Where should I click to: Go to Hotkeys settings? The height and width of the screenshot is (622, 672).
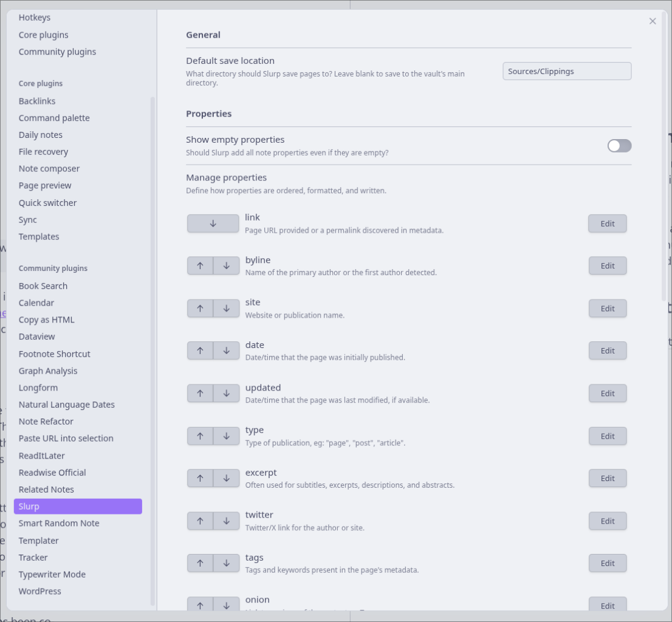(35, 18)
